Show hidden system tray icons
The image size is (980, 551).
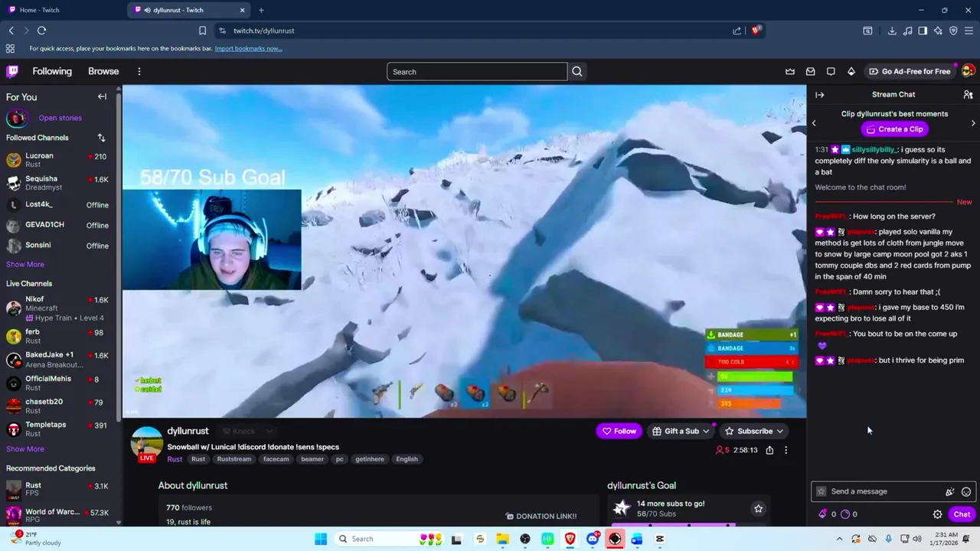(840, 539)
